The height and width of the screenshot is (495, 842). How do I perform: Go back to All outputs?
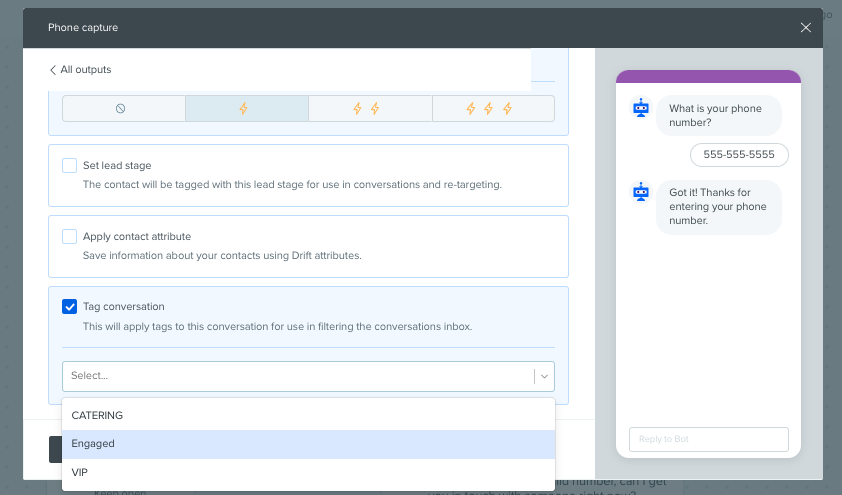[80, 70]
